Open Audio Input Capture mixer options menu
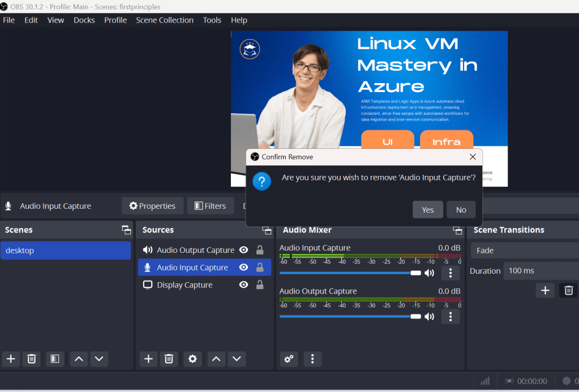The height and width of the screenshot is (392, 579). [451, 273]
